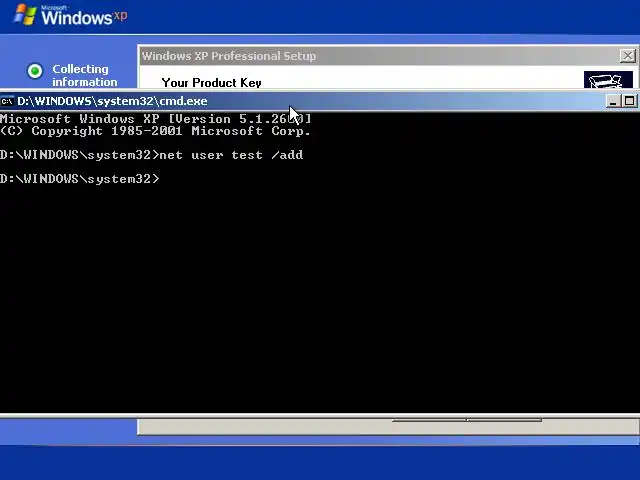
Task: Click the product key illustration icon
Action: point(608,80)
